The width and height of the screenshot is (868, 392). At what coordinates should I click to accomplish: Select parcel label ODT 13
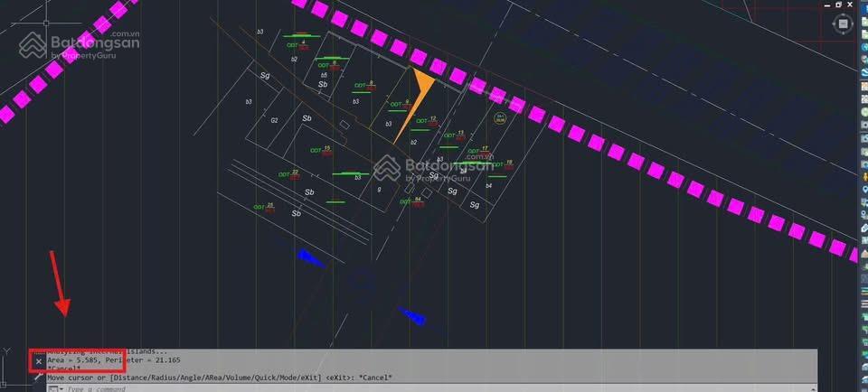pos(455,135)
